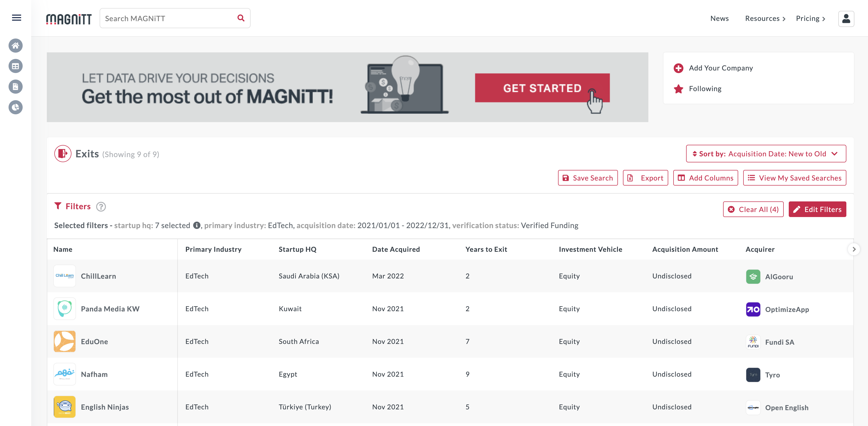Open the Tyro acquirer name
The height and width of the screenshot is (426, 868).
click(772, 375)
